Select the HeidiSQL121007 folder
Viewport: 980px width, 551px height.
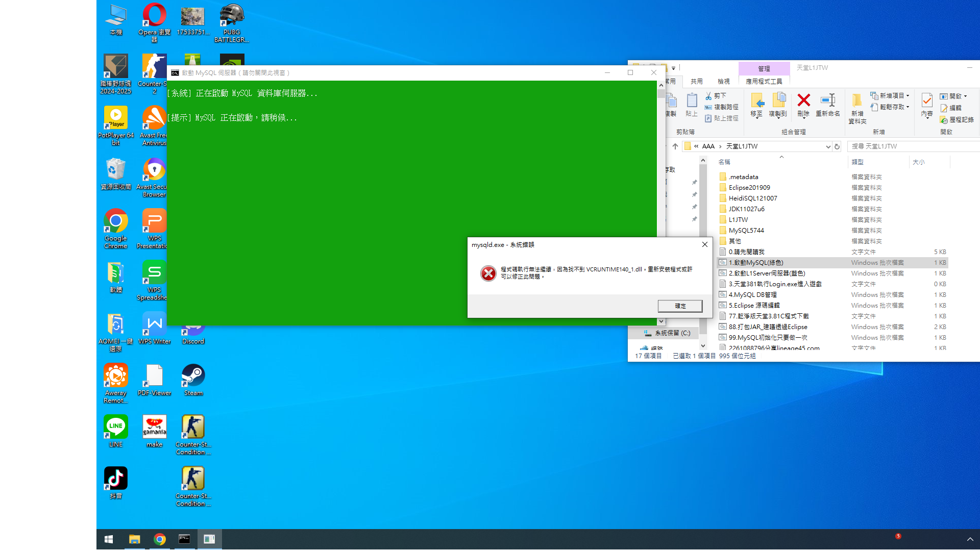(x=753, y=198)
